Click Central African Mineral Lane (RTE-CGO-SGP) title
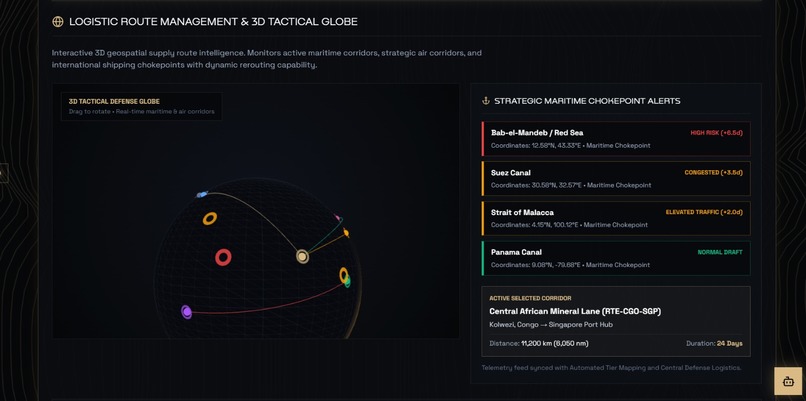The image size is (806, 401). pos(575,311)
